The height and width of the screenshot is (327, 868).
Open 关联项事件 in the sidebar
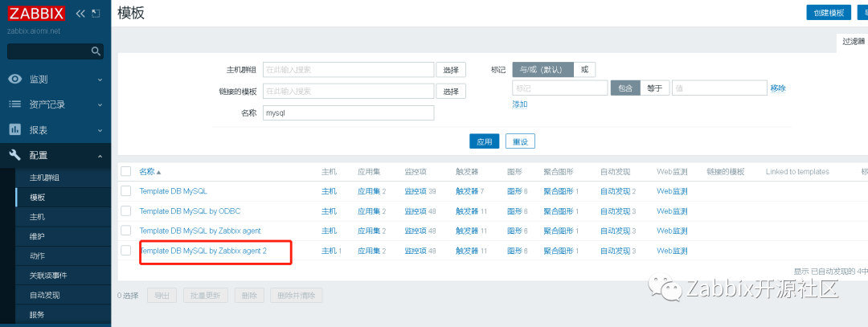pyautogui.click(x=48, y=276)
